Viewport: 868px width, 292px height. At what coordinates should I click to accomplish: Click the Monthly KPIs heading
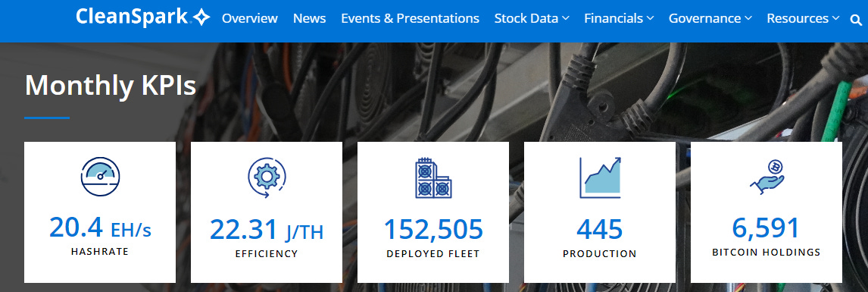tap(111, 86)
